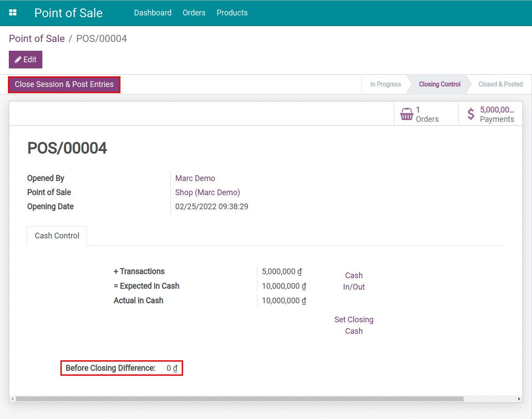This screenshot has height=419, width=532.
Task: Open the Shop (Marc Demo) link
Action: [x=207, y=193]
